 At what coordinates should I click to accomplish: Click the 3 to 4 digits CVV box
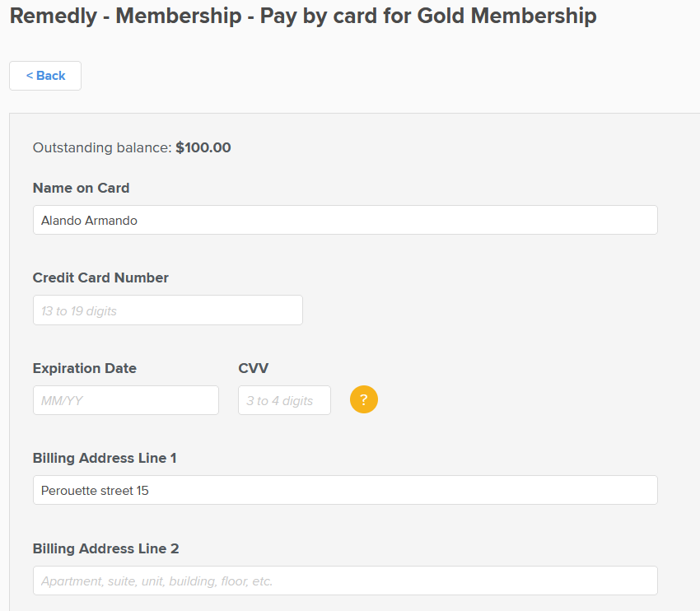[284, 399]
